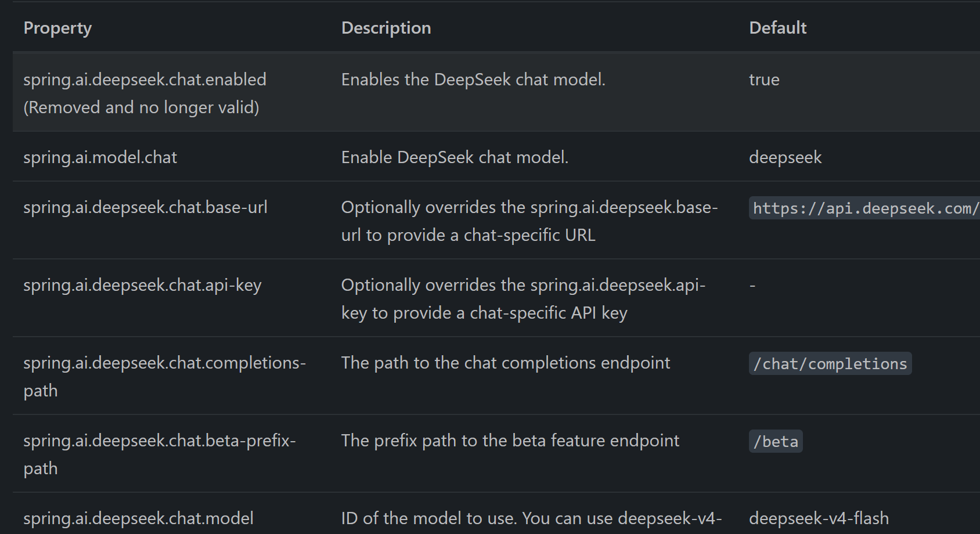The image size is (980, 534).
Task: Select the spring.ai.deepseek.chat.enabled property cell
Action: point(145,93)
